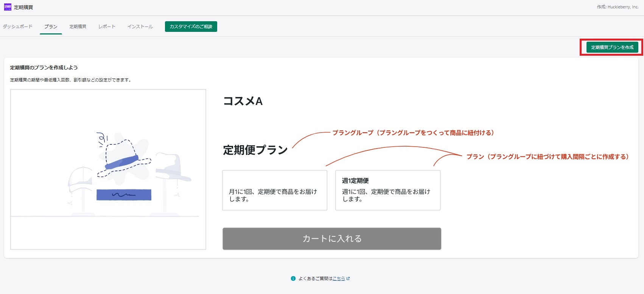This screenshot has height=294, width=644.
Task: Choose the 週1定期便 plan card
Action: (x=387, y=190)
